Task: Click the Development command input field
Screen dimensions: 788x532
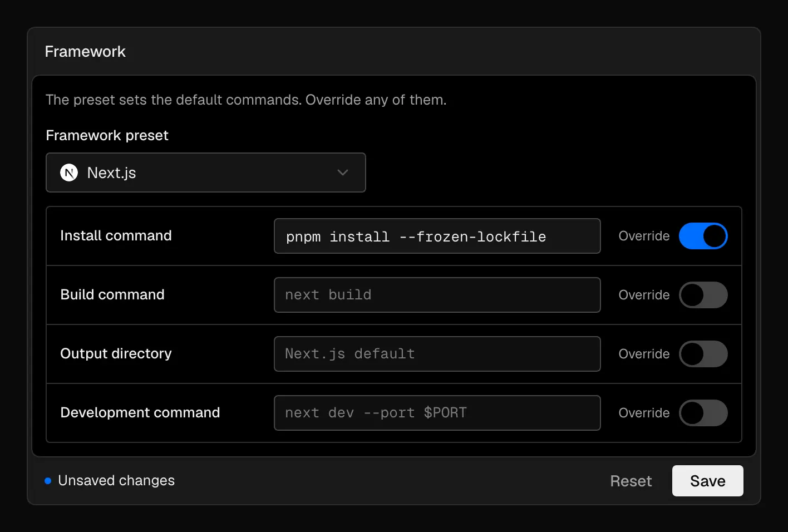Action: coord(437,413)
